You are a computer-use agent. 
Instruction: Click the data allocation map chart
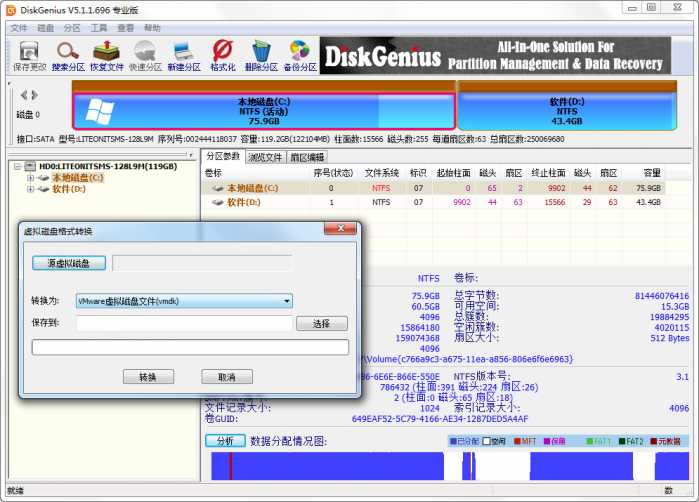[x=450, y=466]
